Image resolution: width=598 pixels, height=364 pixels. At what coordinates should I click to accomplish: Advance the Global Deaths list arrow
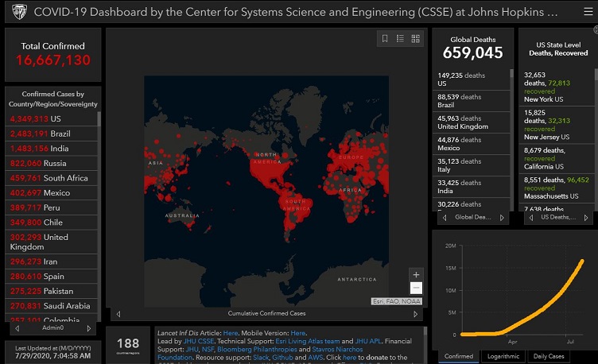[502, 217]
